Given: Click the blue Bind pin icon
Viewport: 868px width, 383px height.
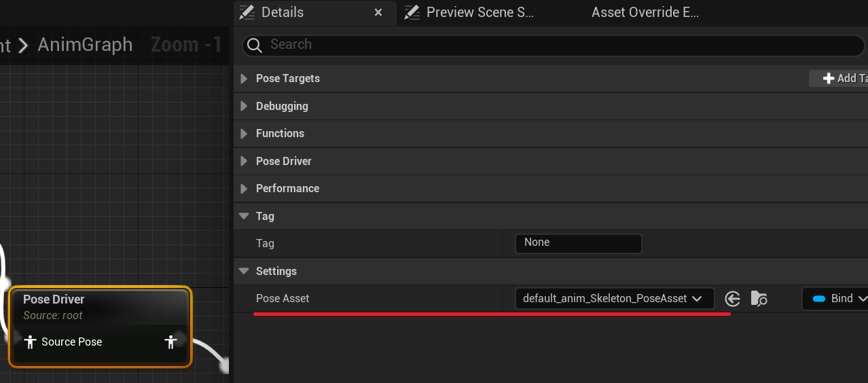Looking at the screenshot, I should [x=818, y=299].
